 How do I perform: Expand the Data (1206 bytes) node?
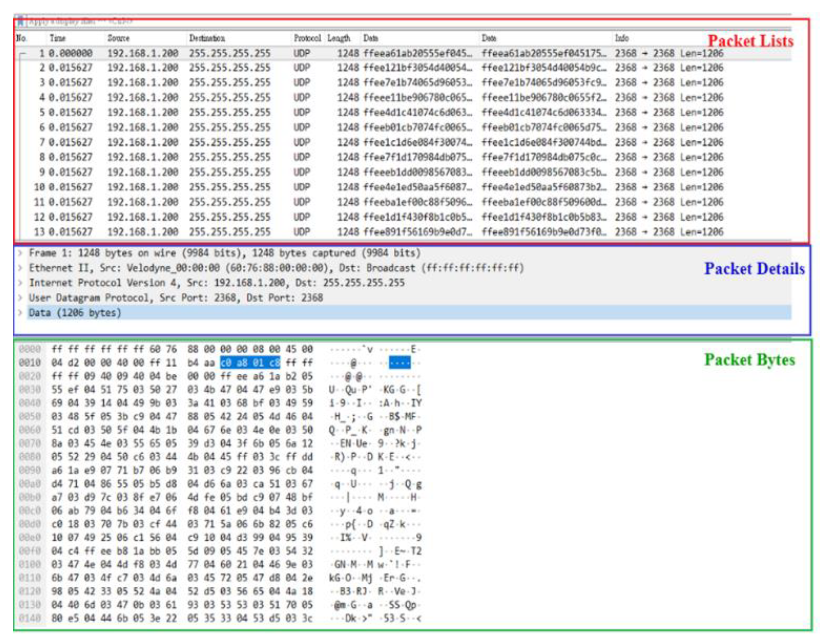pyautogui.click(x=20, y=313)
